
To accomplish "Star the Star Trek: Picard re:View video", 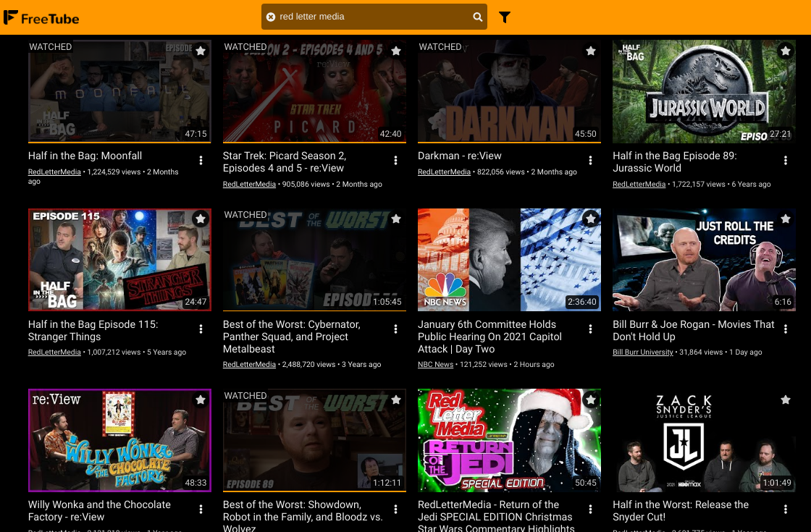I will tap(395, 51).
